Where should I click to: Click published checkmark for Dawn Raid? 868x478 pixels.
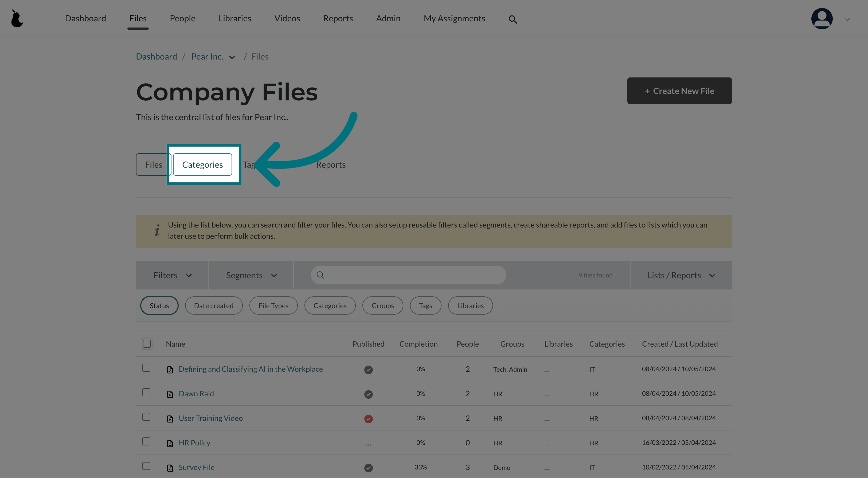[x=368, y=394]
